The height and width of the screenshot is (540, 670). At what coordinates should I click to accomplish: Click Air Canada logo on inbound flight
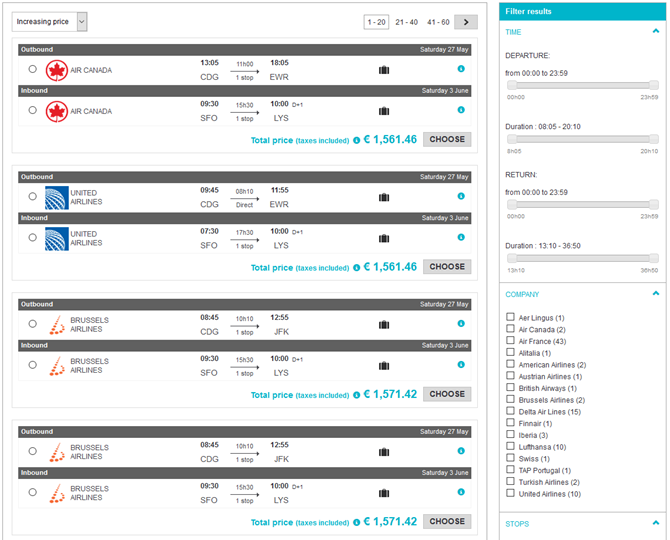click(x=56, y=111)
